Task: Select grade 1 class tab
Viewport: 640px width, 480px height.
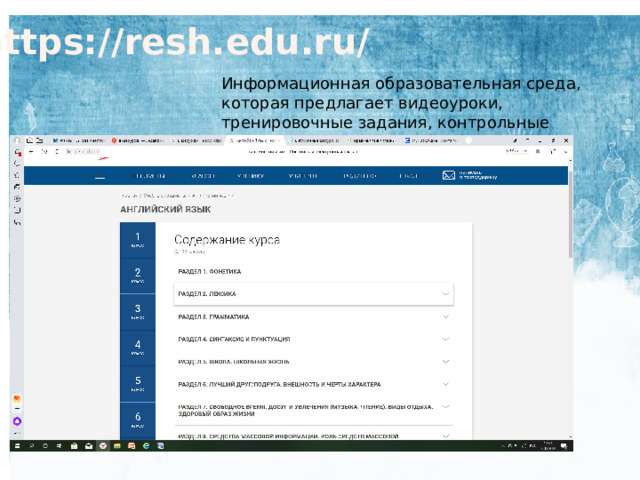Action: click(x=138, y=240)
